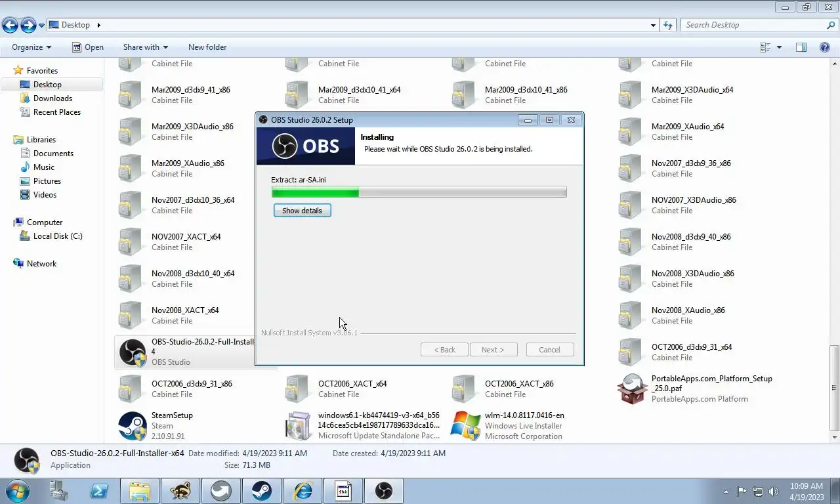Open Recent Places in navigation pane

[x=57, y=112]
